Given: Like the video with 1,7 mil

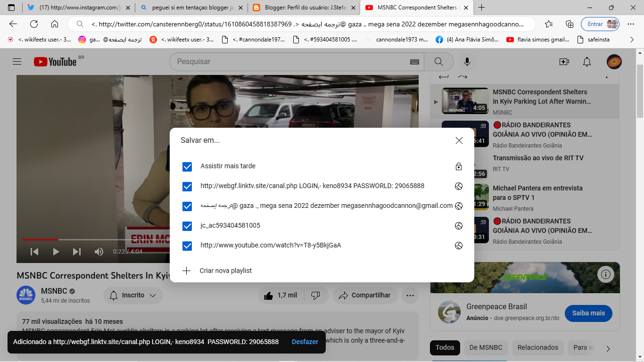Looking at the screenshot, I should point(281,296).
